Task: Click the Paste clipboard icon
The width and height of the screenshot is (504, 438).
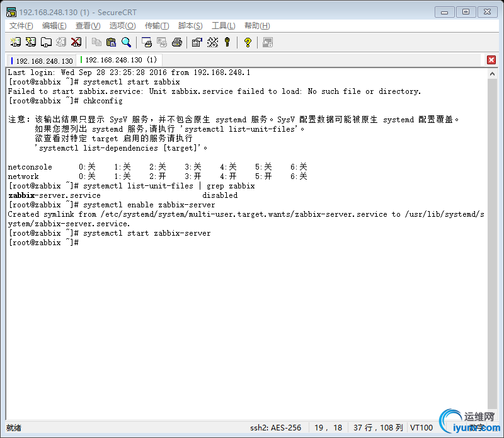Action: (112, 42)
